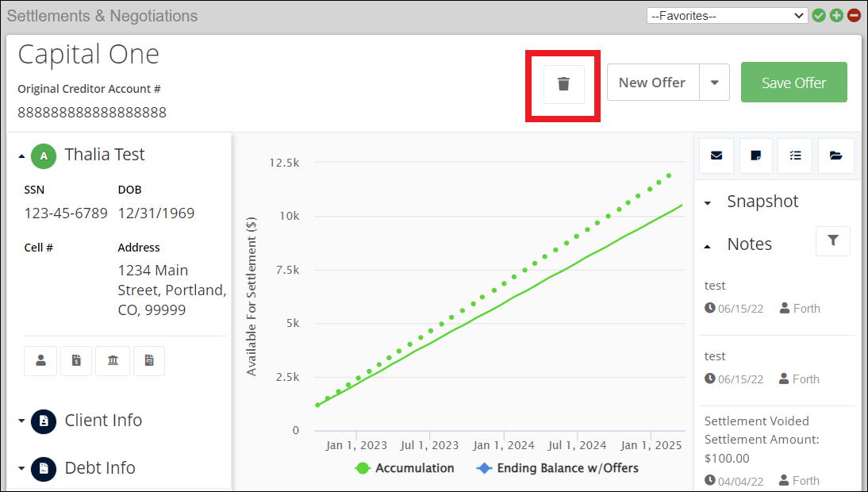Click account number 88888888888888888
Viewport: 868px width, 492px height.
click(92, 113)
